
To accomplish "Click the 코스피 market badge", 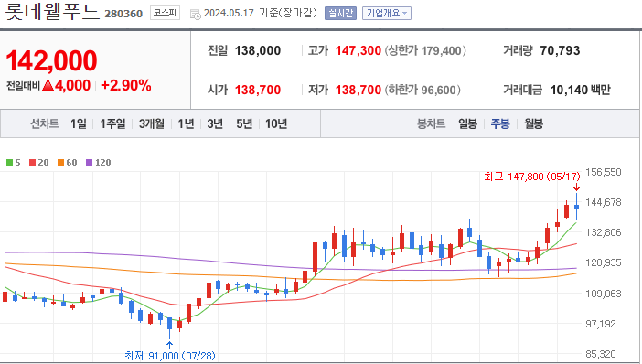I will click(165, 13).
